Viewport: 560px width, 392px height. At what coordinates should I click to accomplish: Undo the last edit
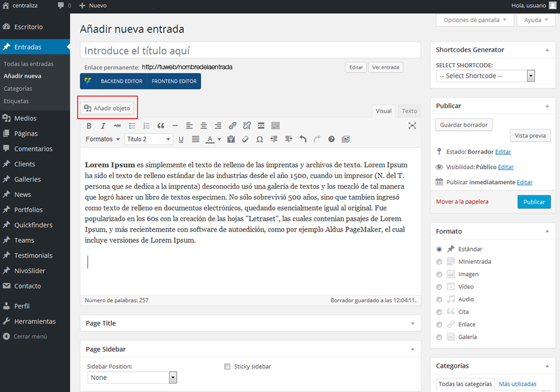303,139
